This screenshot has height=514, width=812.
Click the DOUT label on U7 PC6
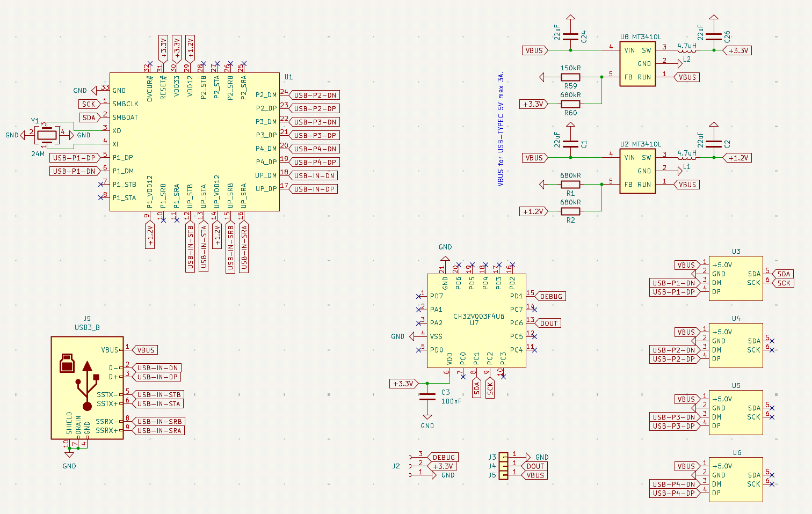tap(548, 323)
